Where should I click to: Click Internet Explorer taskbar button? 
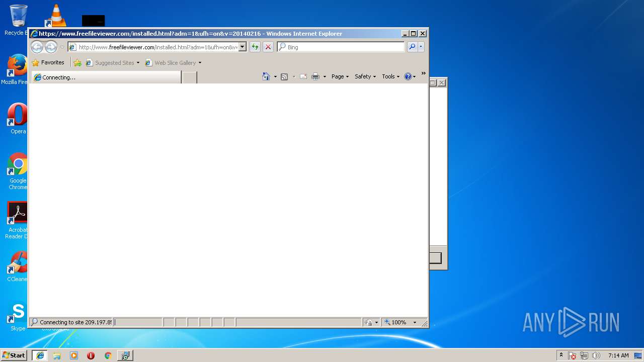click(x=40, y=355)
